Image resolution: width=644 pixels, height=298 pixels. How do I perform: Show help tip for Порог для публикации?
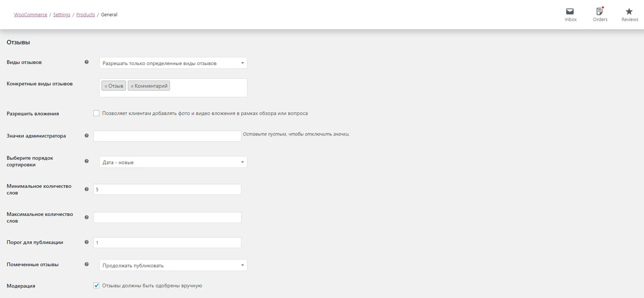(87, 242)
